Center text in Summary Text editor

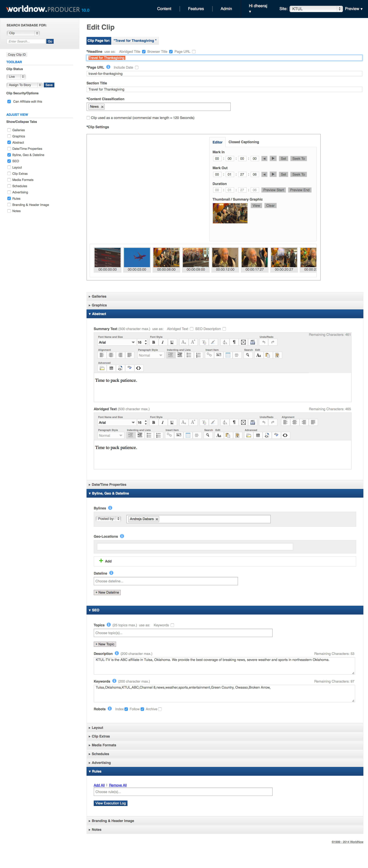click(111, 355)
